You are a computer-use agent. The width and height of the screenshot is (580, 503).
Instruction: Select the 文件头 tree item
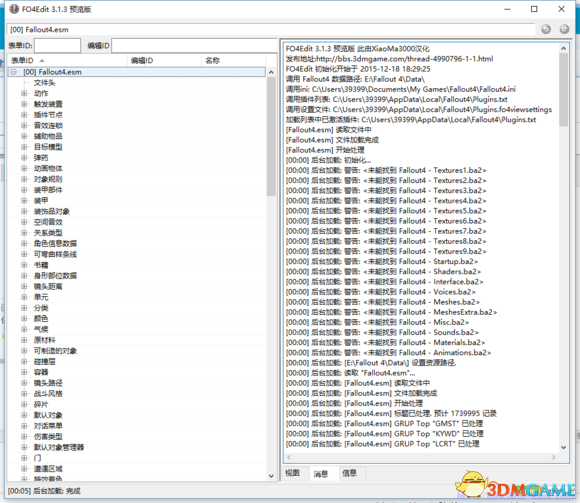(x=44, y=82)
